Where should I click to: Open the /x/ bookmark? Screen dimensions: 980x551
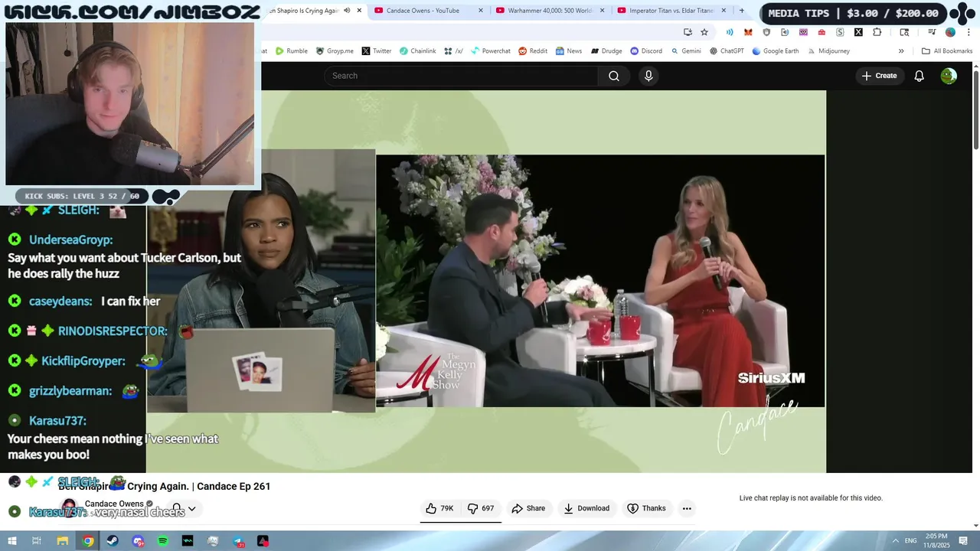coord(453,51)
